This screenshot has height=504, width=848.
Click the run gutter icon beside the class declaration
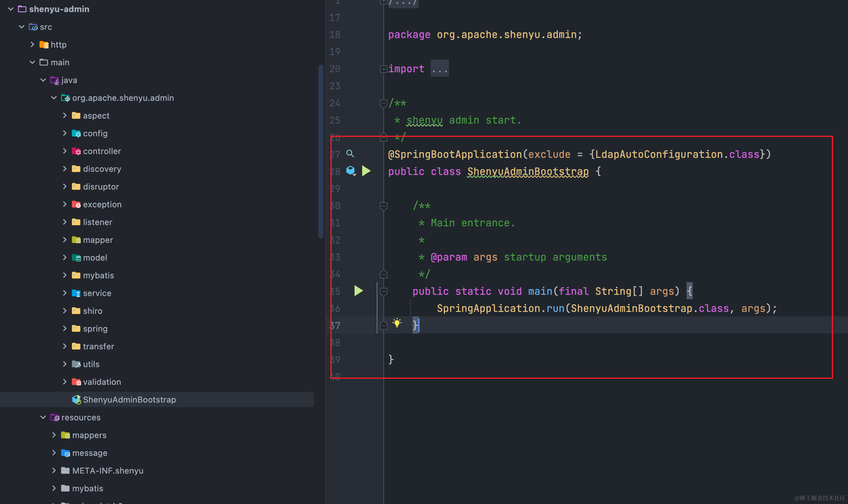coord(366,171)
